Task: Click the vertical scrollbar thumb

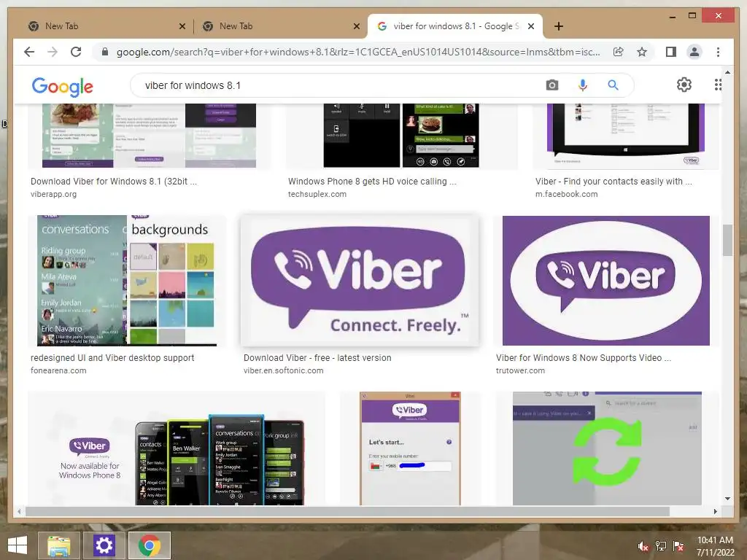Action: [727, 240]
